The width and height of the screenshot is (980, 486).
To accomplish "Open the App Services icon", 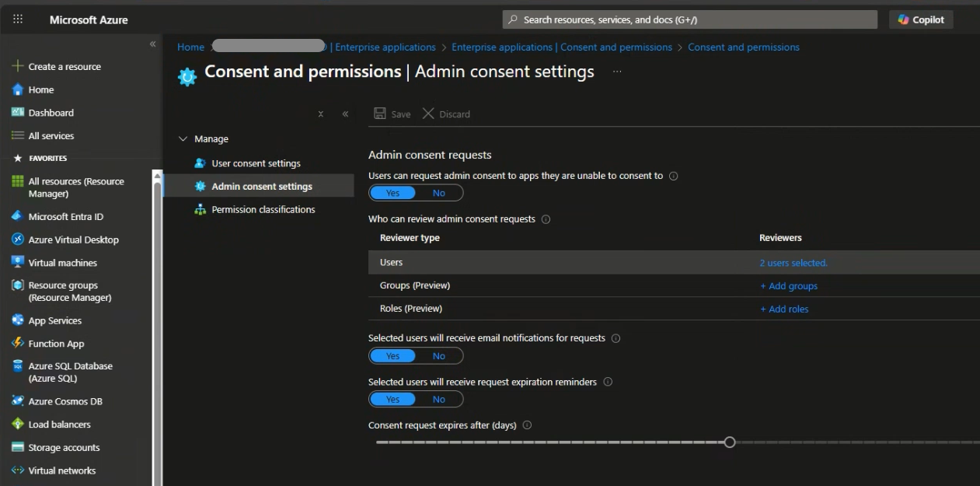I will [18, 320].
